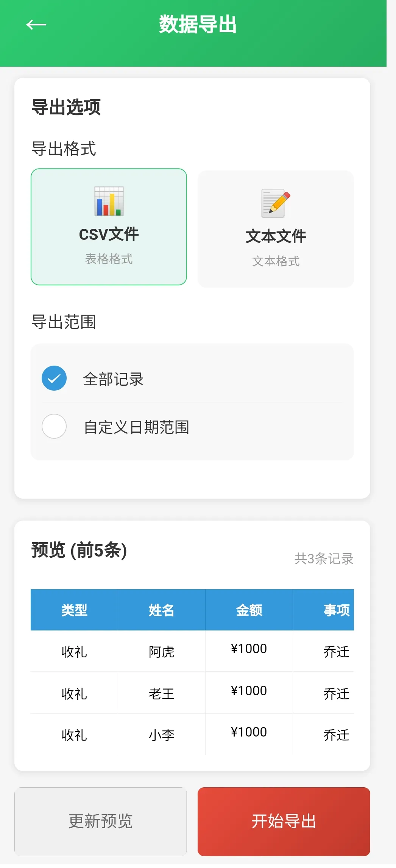396x868 pixels.
Task: Click the 类型 column header
Action: (x=74, y=610)
